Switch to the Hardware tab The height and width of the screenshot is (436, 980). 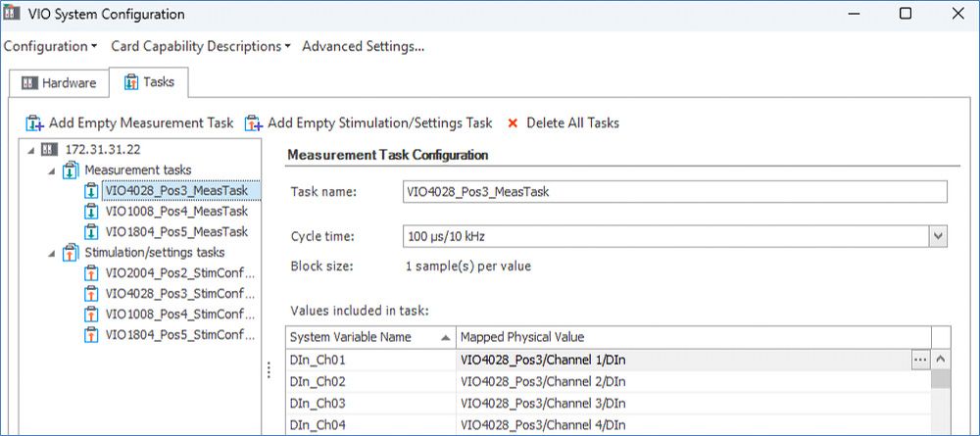[59, 83]
